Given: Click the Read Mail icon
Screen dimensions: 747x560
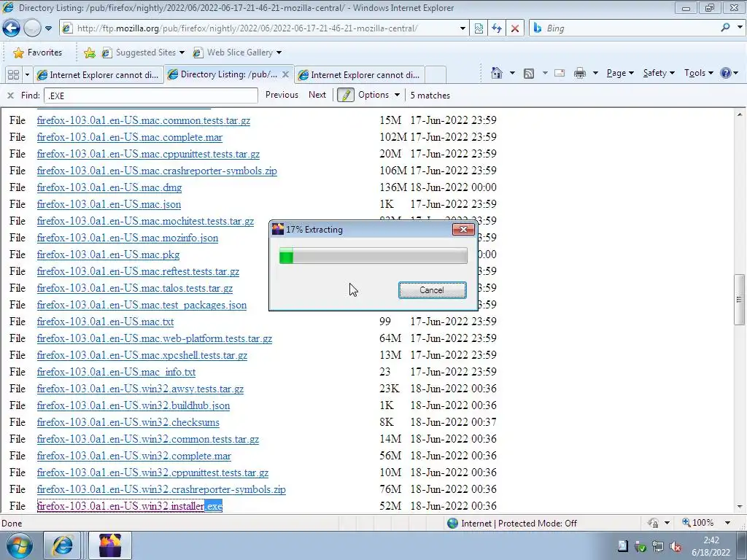Looking at the screenshot, I should click(x=560, y=73).
